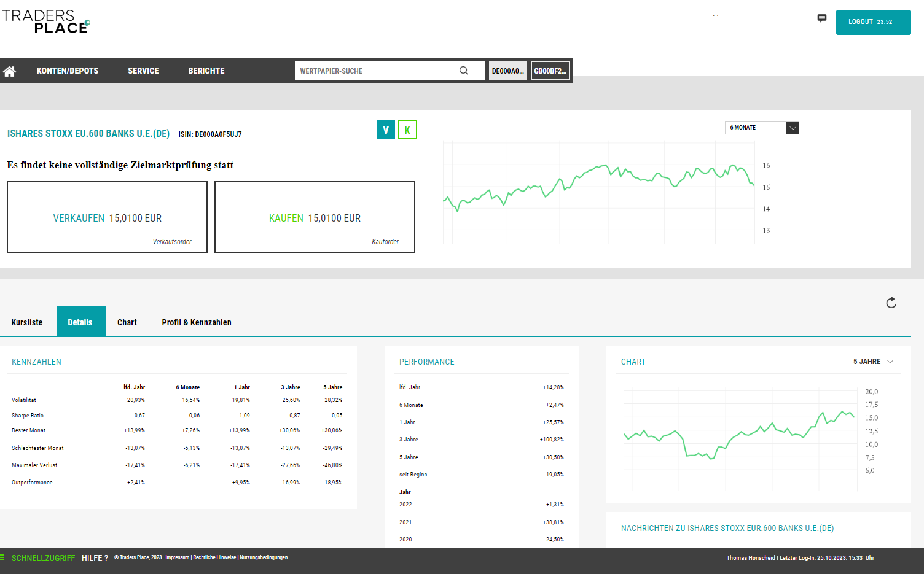Click volatility value 28,32%
This screenshot has width=924, height=574.
pos(334,400)
